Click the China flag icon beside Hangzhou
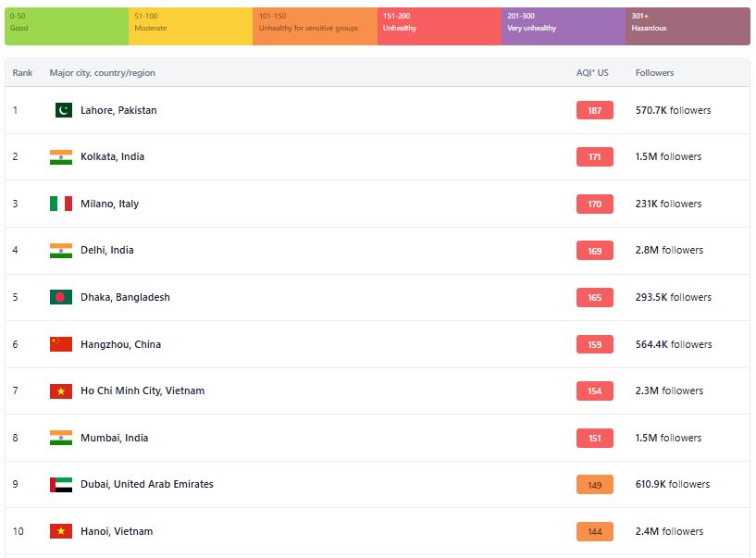 [x=61, y=344]
